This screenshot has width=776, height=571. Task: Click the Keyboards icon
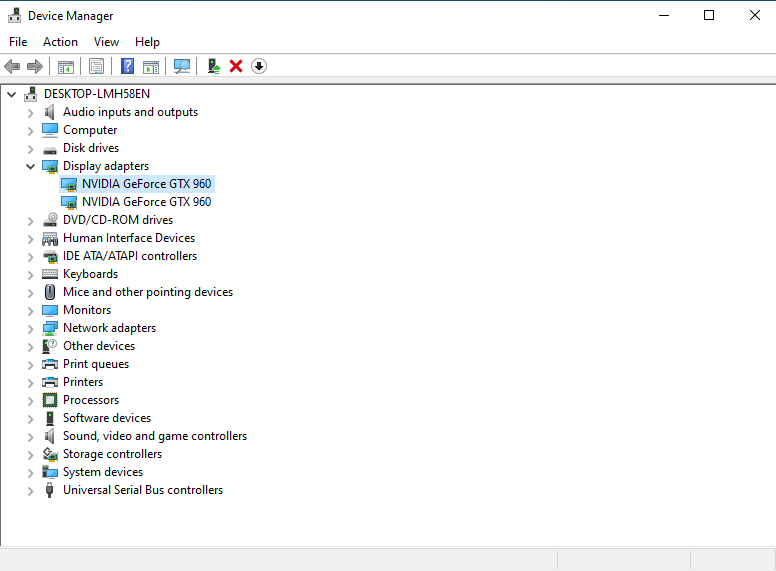50,274
